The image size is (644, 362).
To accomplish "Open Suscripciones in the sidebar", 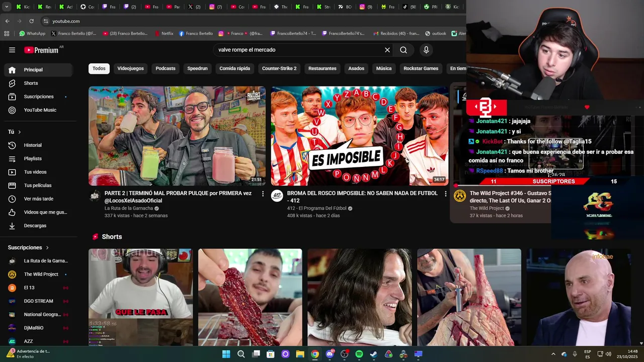I will 38,97.
